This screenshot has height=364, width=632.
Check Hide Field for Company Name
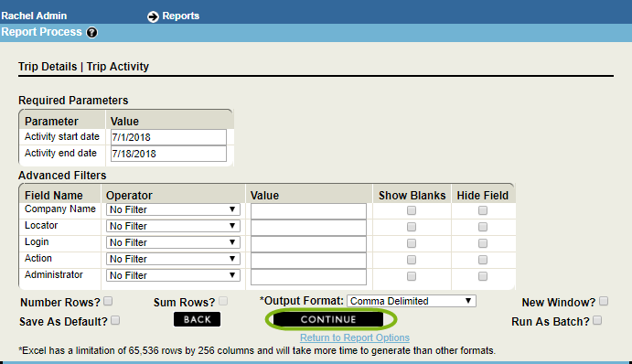coord(483,210)
